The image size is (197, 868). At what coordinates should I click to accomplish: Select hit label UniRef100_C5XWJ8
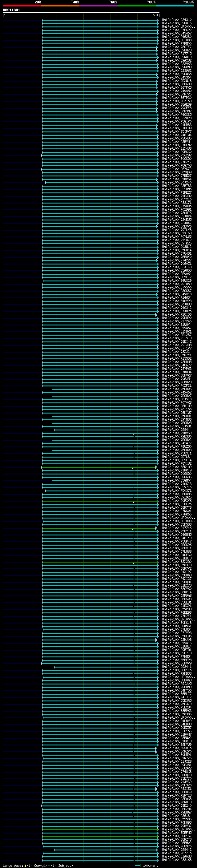click(177, 81)
